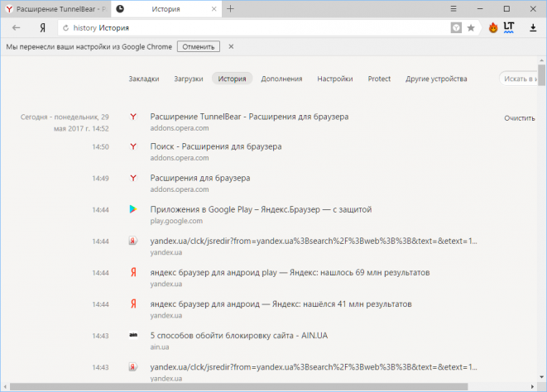The image size is (547, 392).
Task: Click Yandex favicon beside 69 млн результатов
Action: pos(133,272)
